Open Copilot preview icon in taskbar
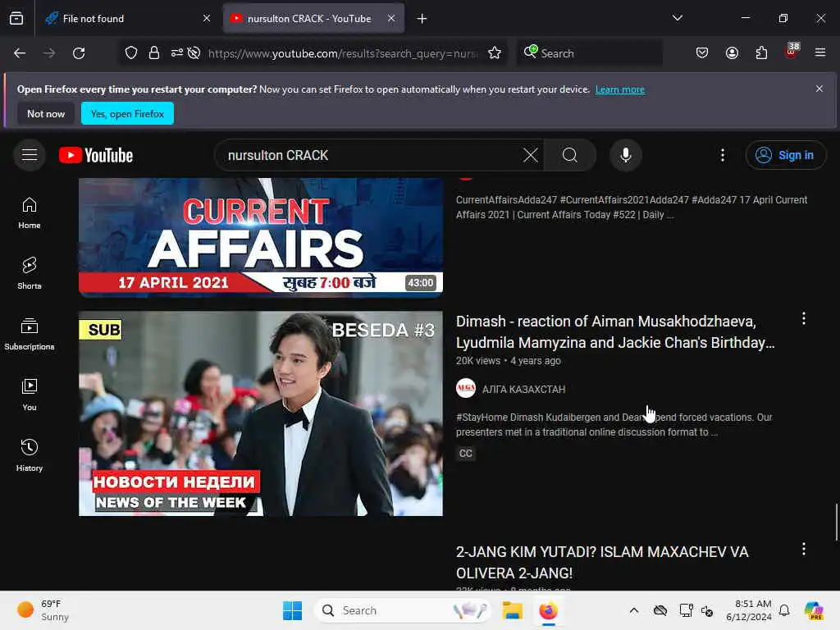The height and width of the screenshot is (630, 840). (814, 610)
